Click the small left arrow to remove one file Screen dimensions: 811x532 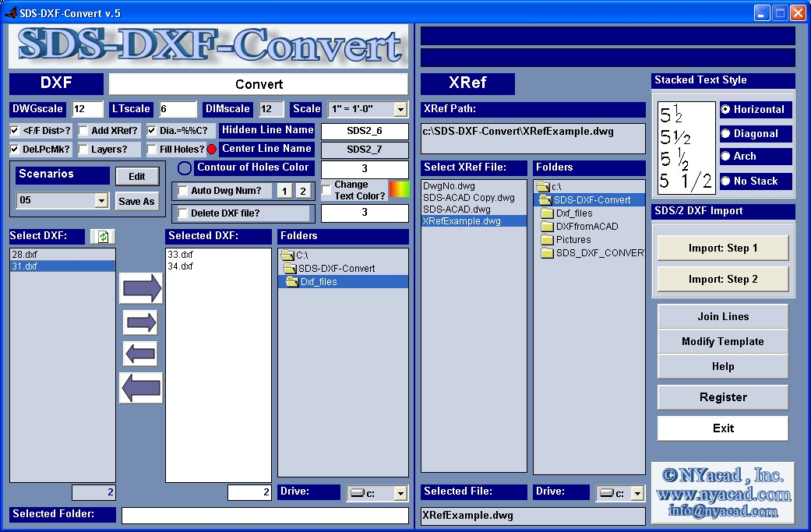point(141,354)
